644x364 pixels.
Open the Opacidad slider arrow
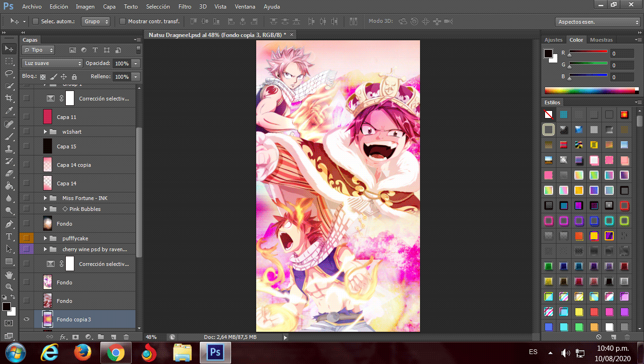[136, 63]
